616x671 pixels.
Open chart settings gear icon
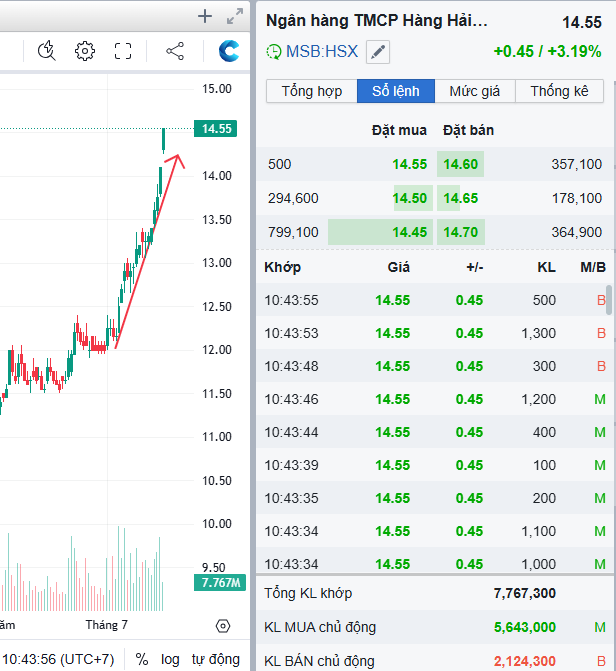click(x=85, y=51)
